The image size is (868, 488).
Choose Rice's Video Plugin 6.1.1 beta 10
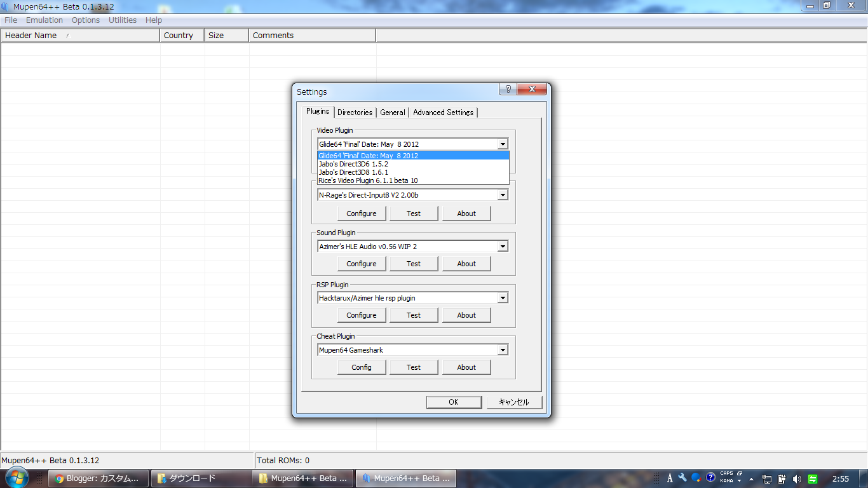(x=414, y=180)
